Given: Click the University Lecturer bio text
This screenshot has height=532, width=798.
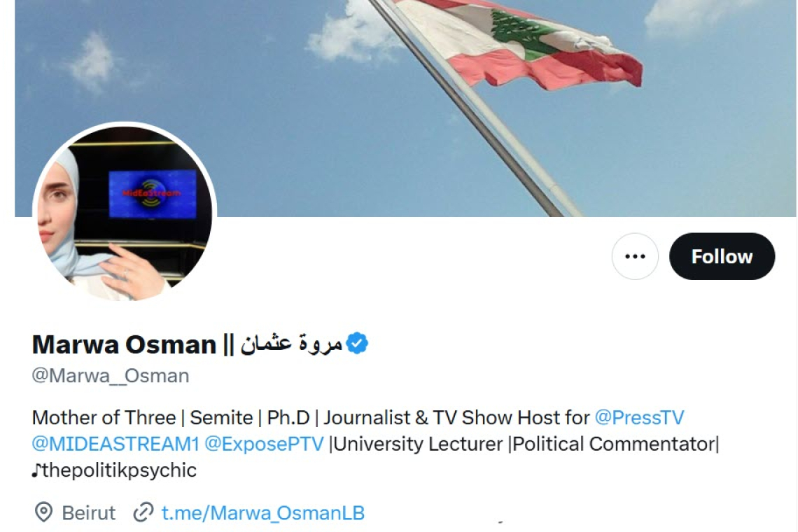Looking at the screenshot, I should pos(419,444).
